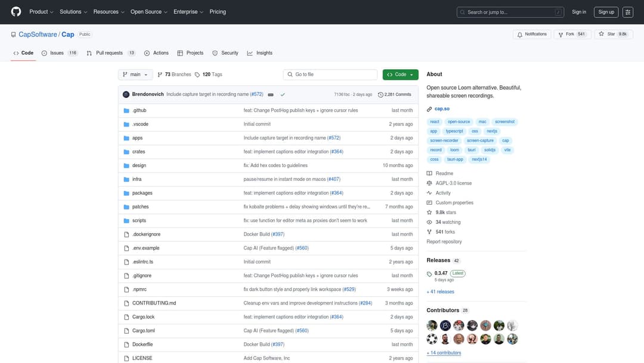
Task: Open the Product dropdown menu
Action: (41, 12)
